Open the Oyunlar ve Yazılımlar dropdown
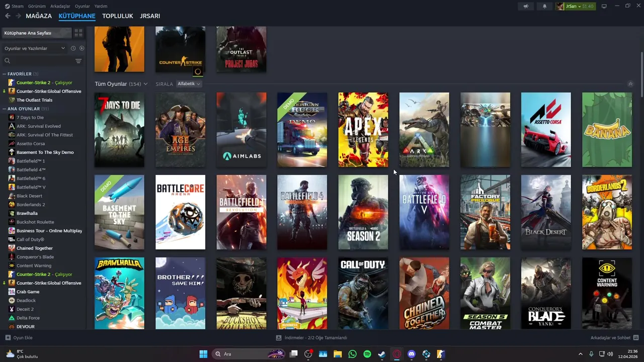The height and width of the screenshot is (362, 644). [x=35, y=48]
